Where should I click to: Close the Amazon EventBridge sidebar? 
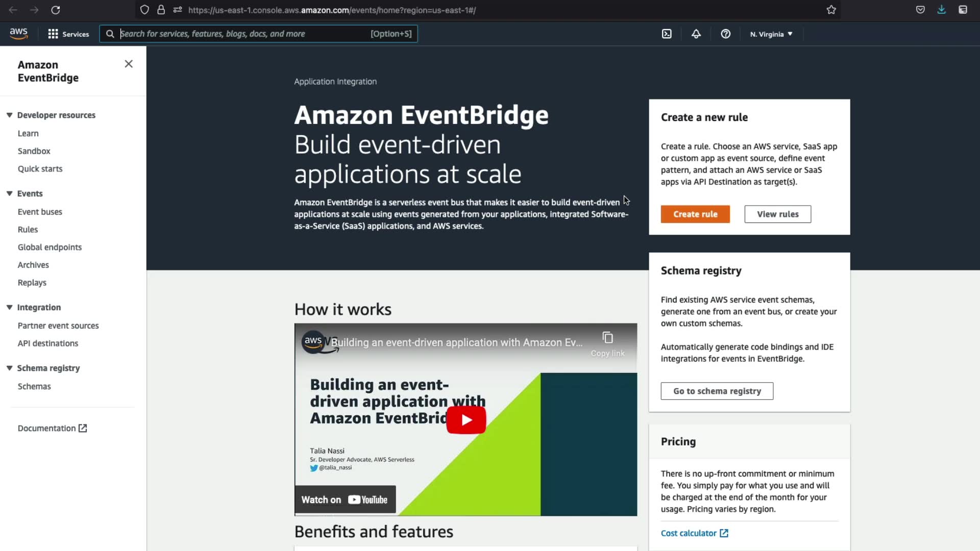[x=129, y=64]
